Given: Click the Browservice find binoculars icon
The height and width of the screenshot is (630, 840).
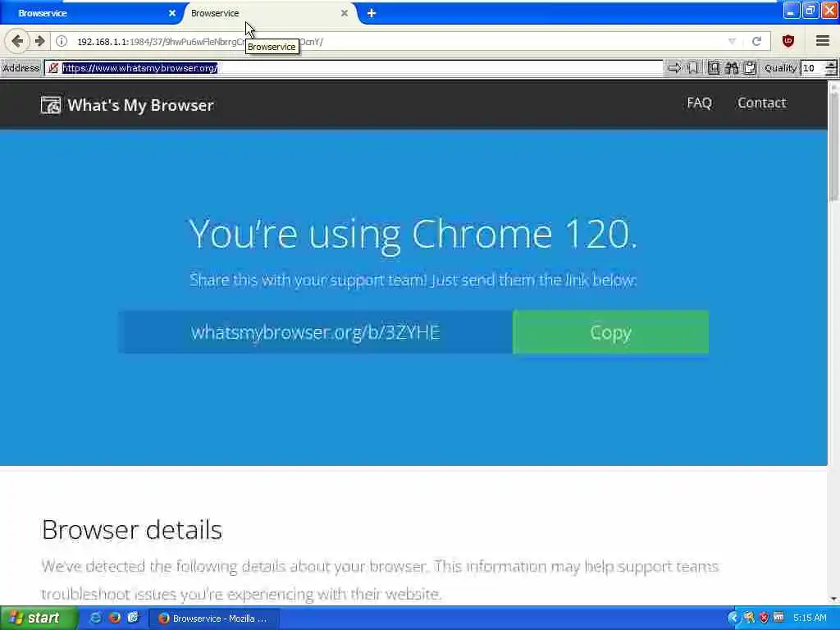Looking at the screenshot, I should [732, 68].
